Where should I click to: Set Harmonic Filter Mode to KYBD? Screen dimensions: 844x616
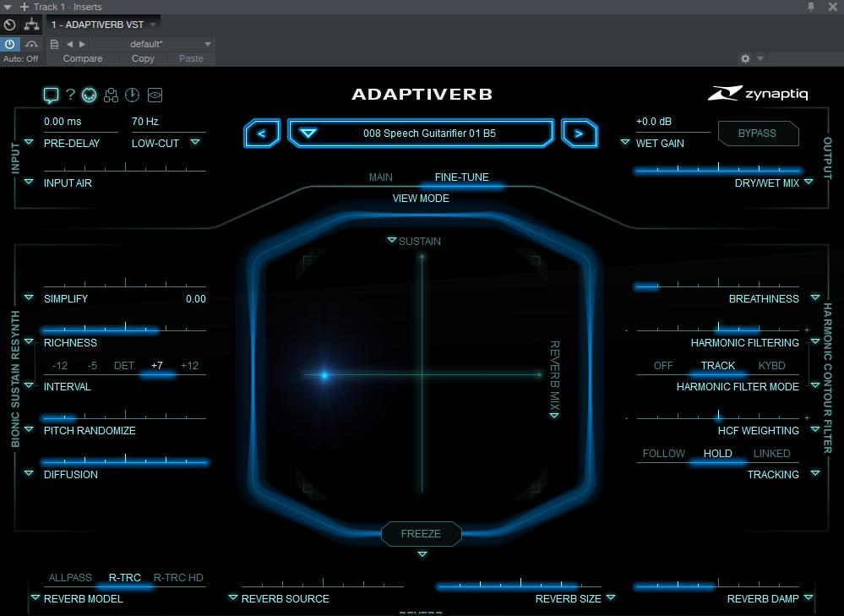point(772,366)
